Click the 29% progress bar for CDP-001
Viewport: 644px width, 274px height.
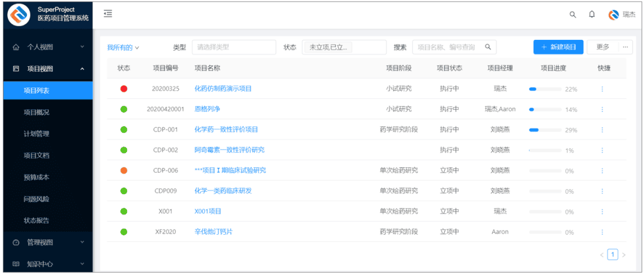point(545,130)
